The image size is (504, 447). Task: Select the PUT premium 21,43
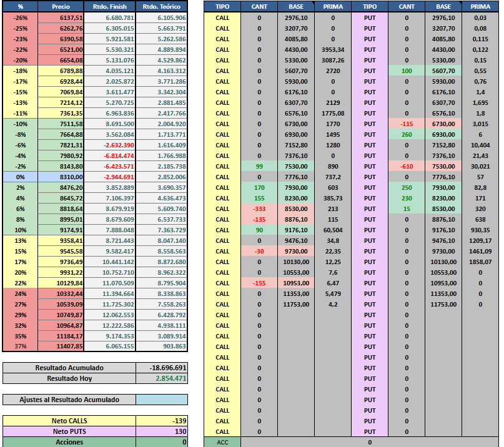click(x=480, y=156)
